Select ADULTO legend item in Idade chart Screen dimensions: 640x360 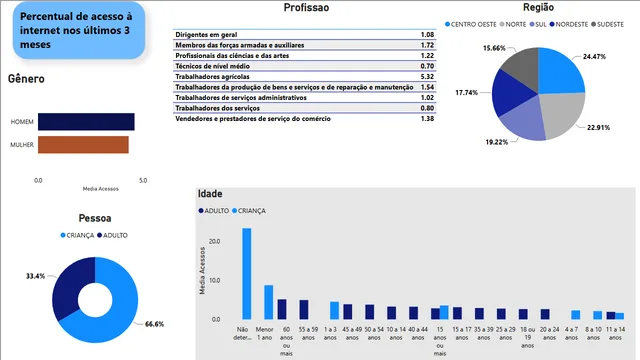click(213, 211)
